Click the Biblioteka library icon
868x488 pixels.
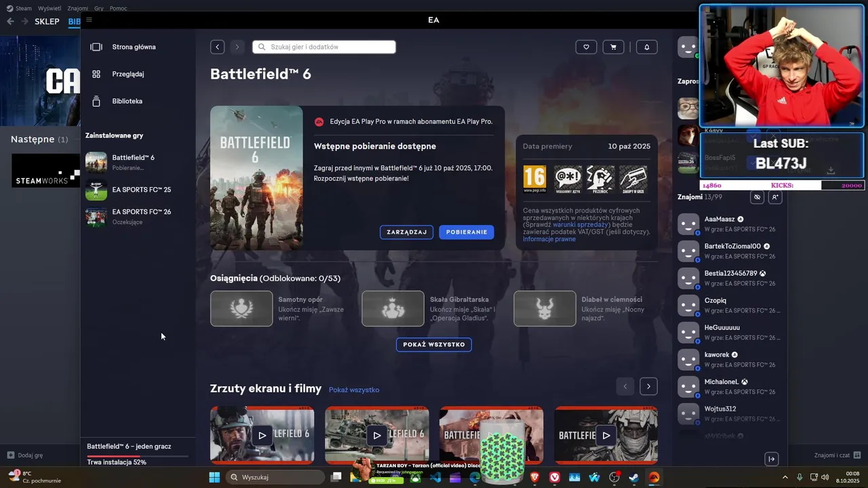(96, 101)
